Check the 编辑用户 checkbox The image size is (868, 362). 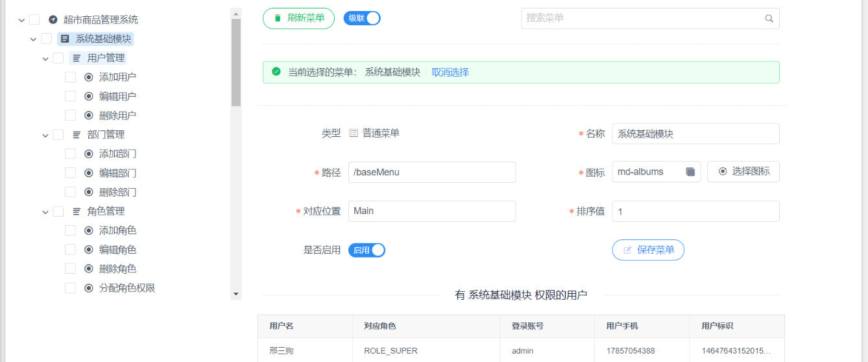[70, 97]
